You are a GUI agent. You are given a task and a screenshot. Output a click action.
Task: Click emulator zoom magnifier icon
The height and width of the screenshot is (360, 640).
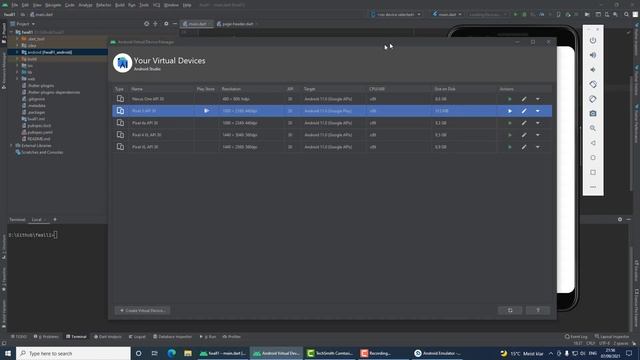click(593, 128)
